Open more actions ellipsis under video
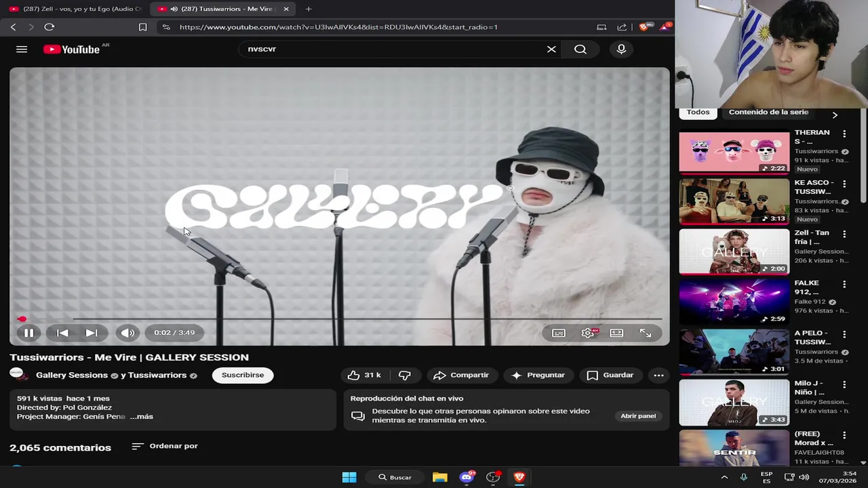The image size is (868, 488). pos(658,375)
